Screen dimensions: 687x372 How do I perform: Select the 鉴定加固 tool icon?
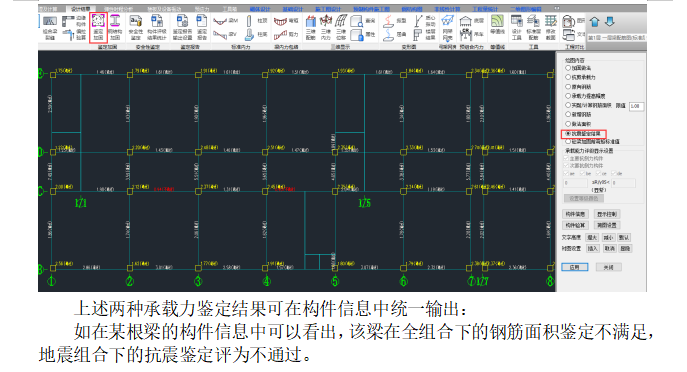click(98, 27)
